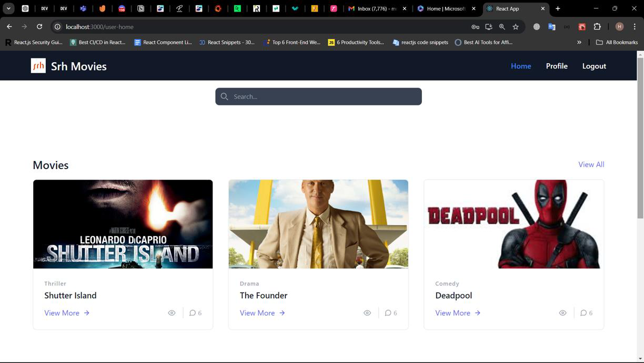This screenshot has height=363, width=644.
Task: Click the install app icon in address bar
Action: (489, 27)
